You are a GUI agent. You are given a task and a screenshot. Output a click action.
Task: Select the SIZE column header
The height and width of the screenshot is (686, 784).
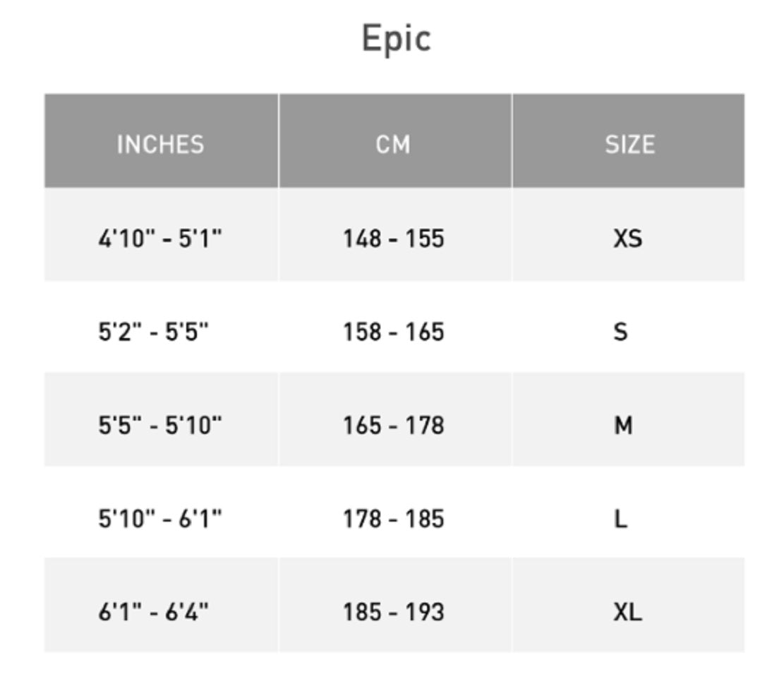(x=629, y=144)
